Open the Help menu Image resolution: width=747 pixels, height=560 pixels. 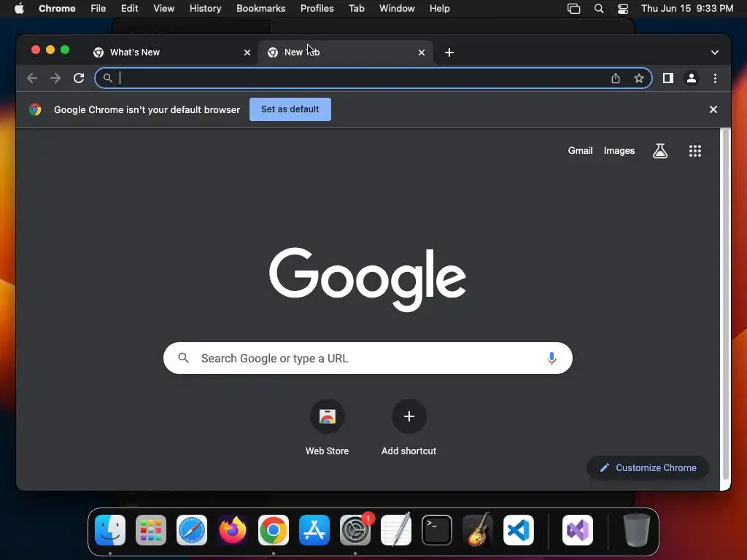point(439,9)
